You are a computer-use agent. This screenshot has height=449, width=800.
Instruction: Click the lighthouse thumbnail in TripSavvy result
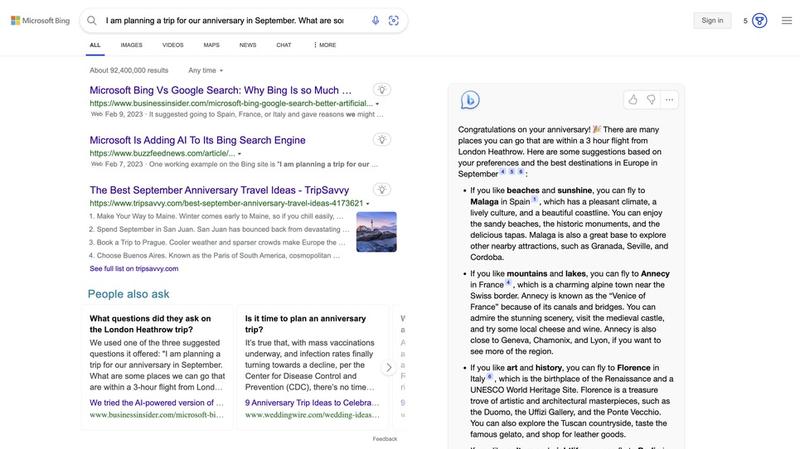pyautogui.click(x=377, y=232)
